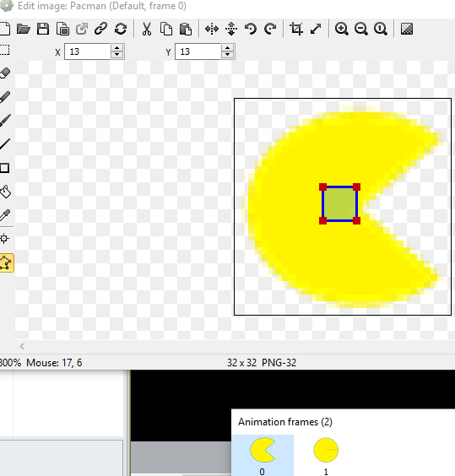Toggle the transparency background icon
The width and height of the screenshot is (455, 476).
coord(407,29)
